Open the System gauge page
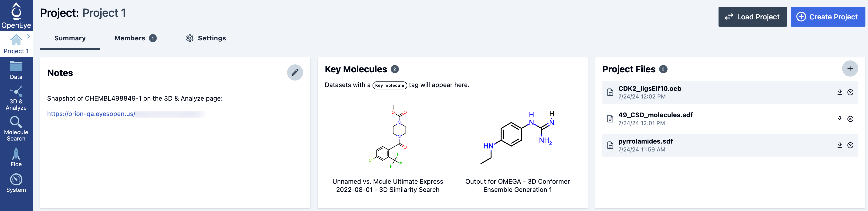Image resolution: width=868 pixels, height=211 pixels. coord(16,183)
